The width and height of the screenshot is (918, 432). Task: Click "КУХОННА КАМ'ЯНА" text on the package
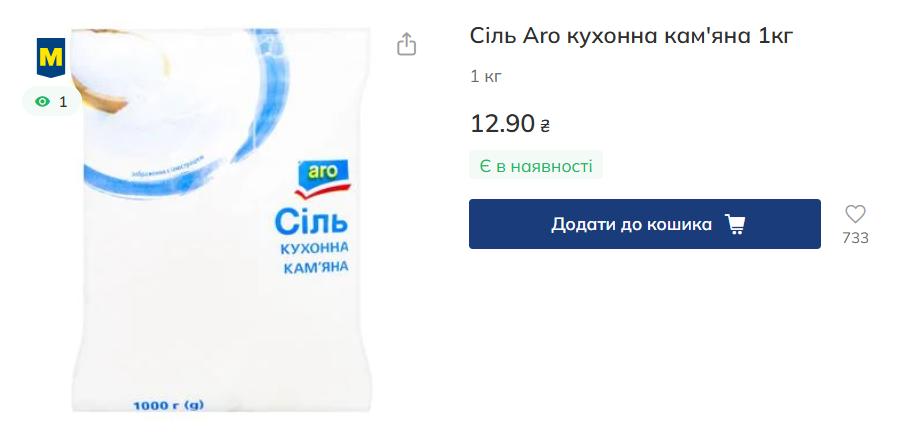[x=314, y=258]
